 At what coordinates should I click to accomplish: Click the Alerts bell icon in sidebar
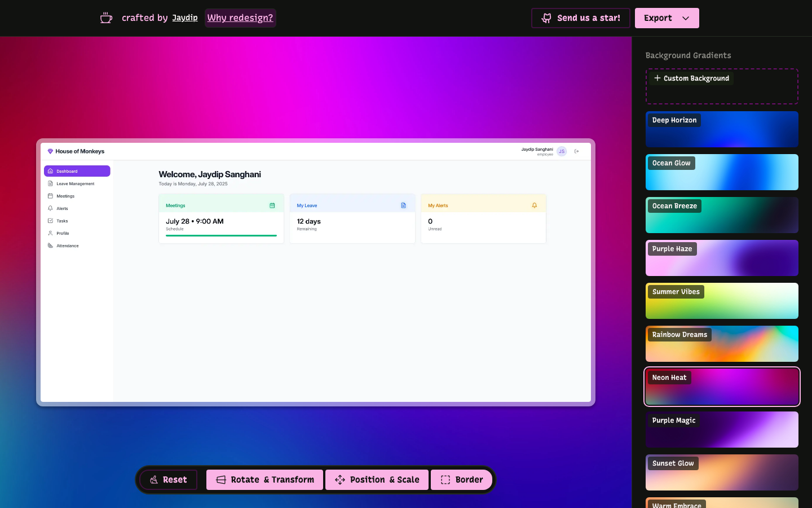[50, 208]
